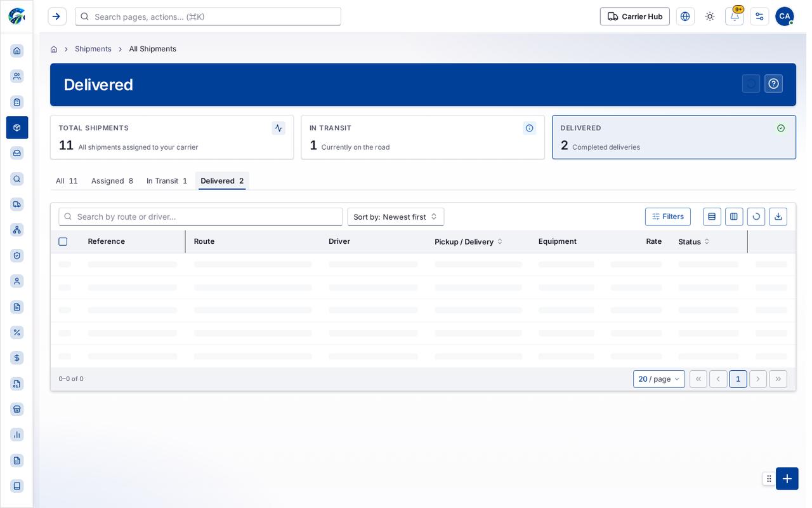Click the row density icon in table toolbar

coord(712,217)
